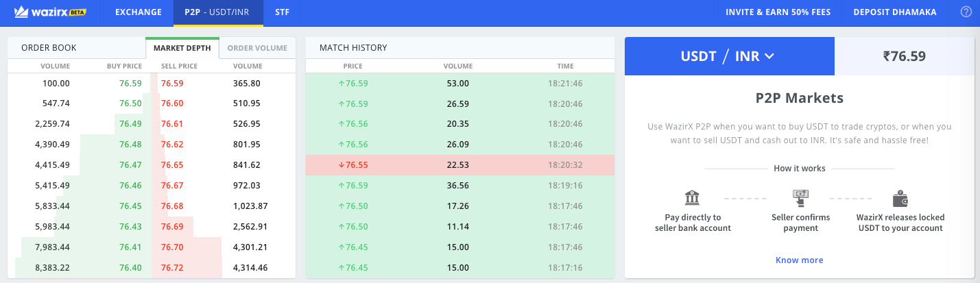
Task: Select sell price 76.68
Action: coord(172,206)
